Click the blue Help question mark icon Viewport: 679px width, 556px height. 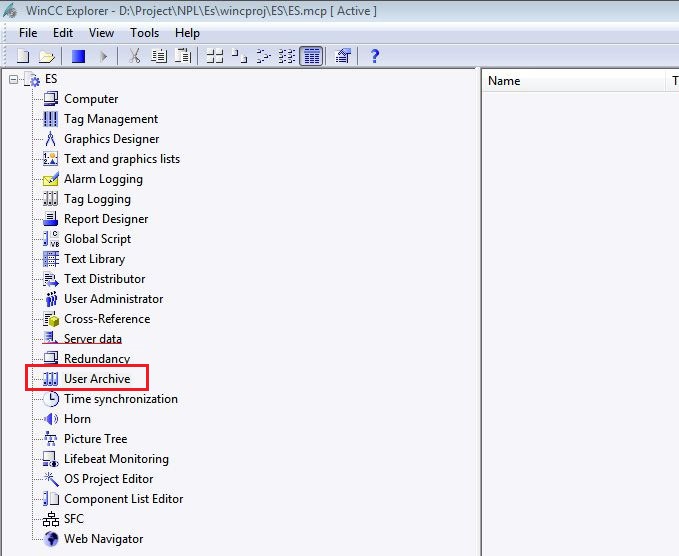[x=375, y=56]
